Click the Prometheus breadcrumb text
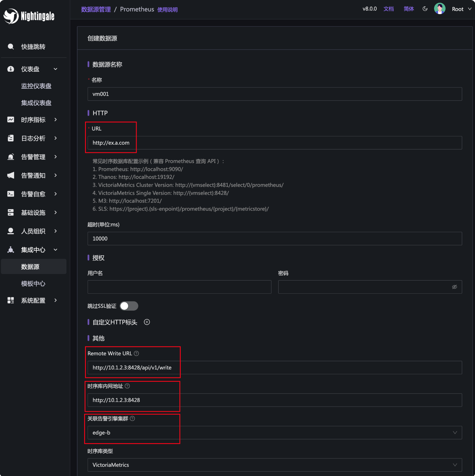475x476 pixels. coord(137,9)
